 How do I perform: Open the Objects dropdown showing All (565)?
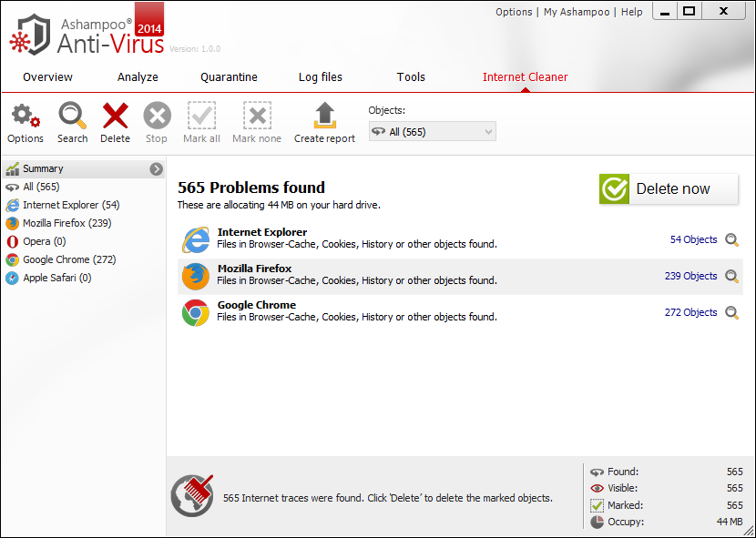(432, 132)
